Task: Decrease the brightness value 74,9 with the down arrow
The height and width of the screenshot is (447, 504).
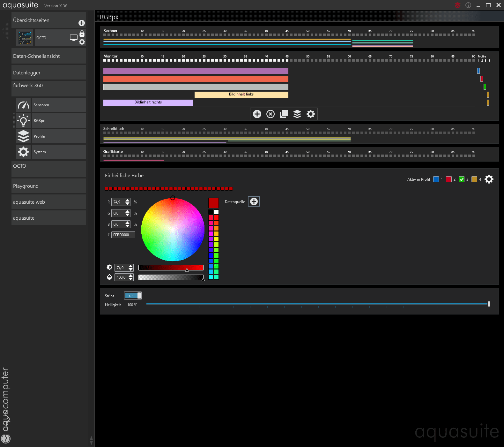Action: tap(131, 269)
